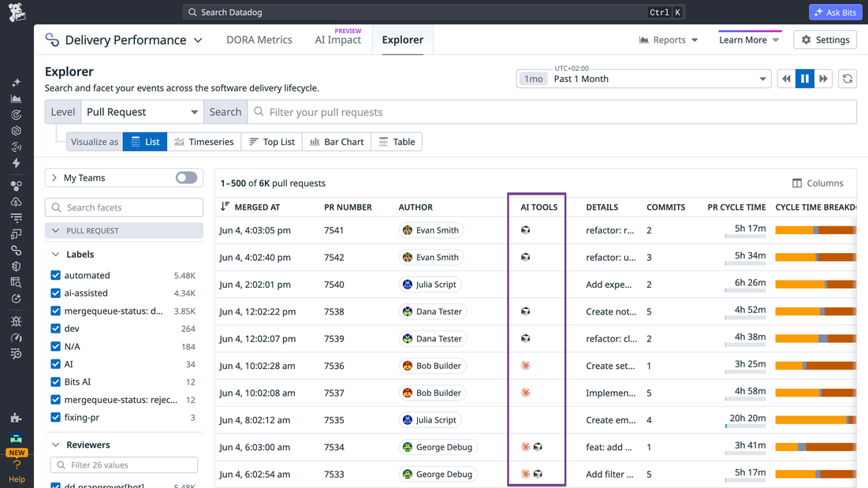Open the Reports dropdown menu
The height and width of the screenshot is (488, 868).
(669, 40)
